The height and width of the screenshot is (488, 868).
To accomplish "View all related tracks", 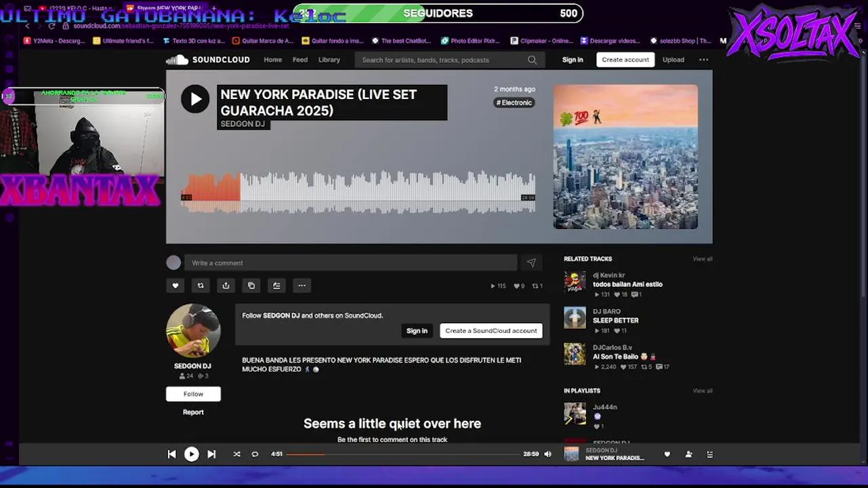I will click(x=703, y=259).
